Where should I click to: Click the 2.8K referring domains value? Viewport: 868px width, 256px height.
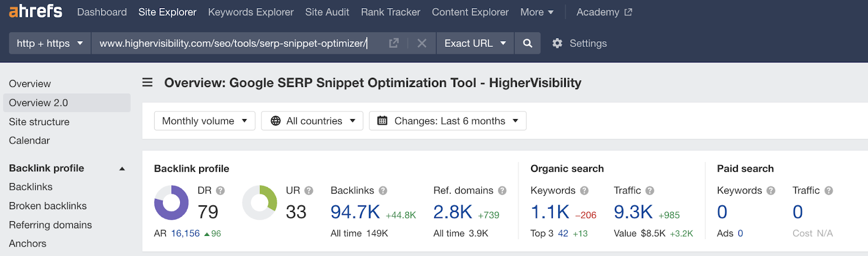click(453, 212)
